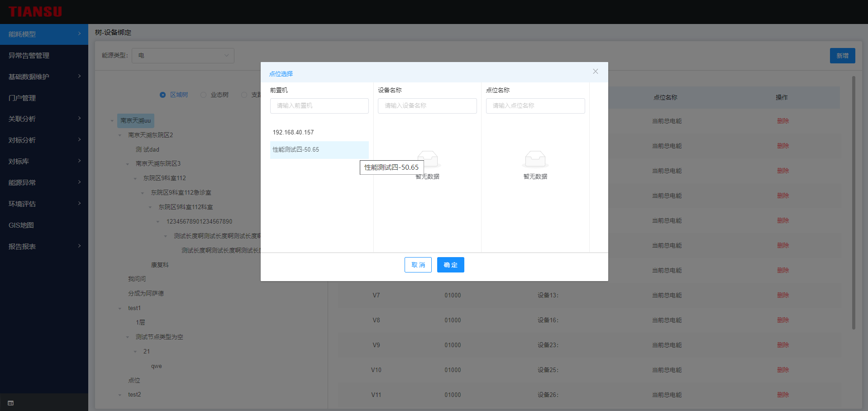Delete the V11 设备26 row

coord(783,395)
